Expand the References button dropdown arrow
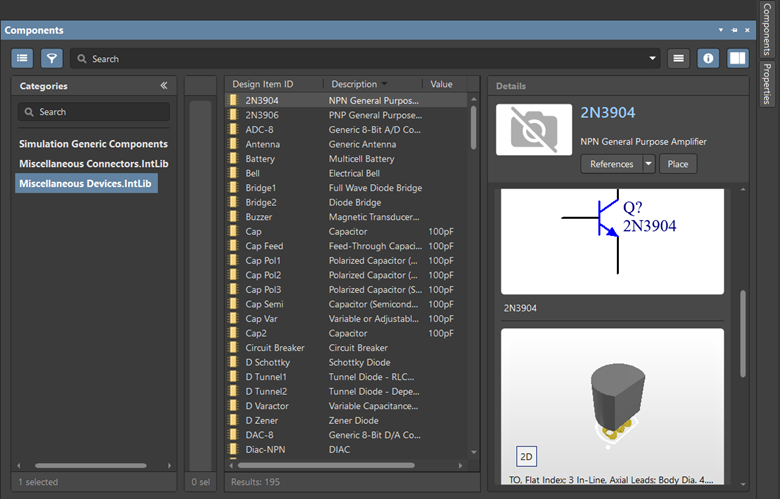Viewport: 780px width, 499px height. (649, 164)
